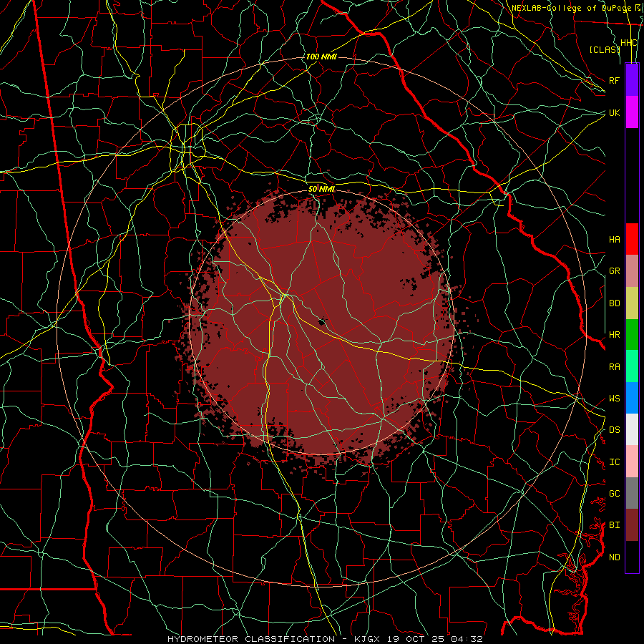Click the [CLAS] units label

point(604,49)
